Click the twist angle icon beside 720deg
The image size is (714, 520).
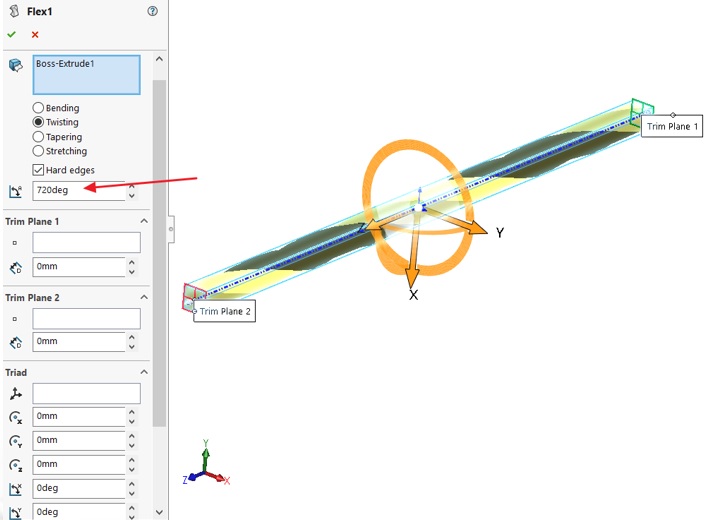point(15,191)
